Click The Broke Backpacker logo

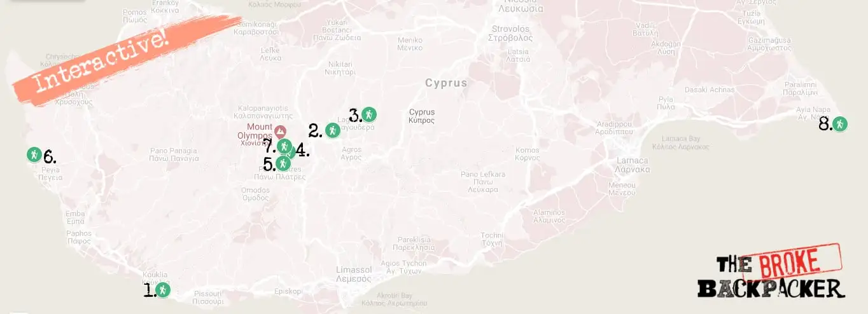(x=771, y=271)
